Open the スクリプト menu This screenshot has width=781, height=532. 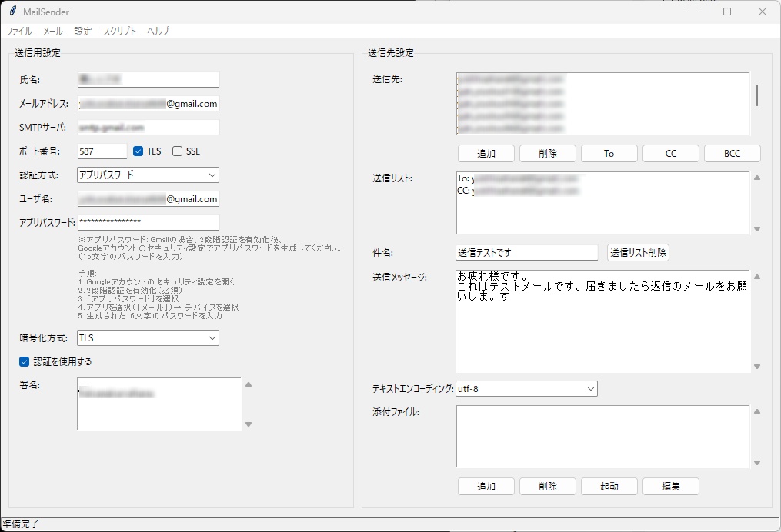coord(119,32)
